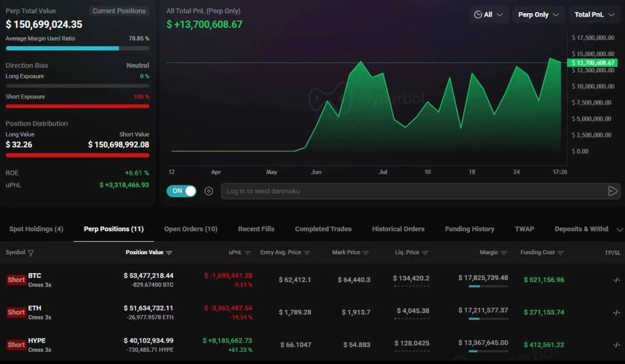This screenshot has height=364, width=625.
Task: Switch to Open Orders (10) tab
Action: (x=191, y=229)
